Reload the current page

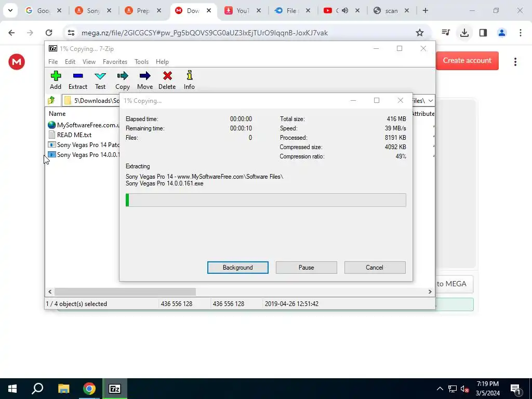(49, 33)
